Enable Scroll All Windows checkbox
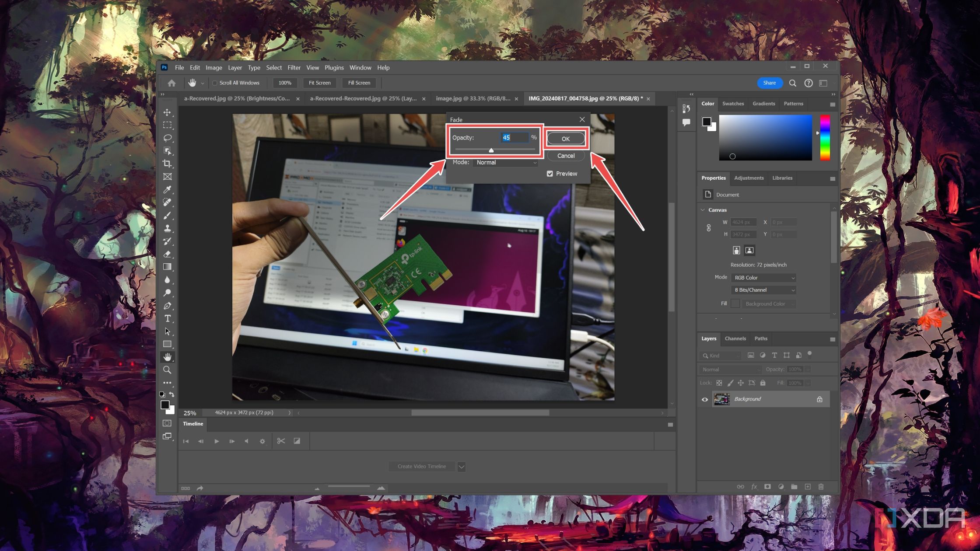Image resolution: width=980 pixels, height=551 pixels. pyautogui.click(x=215, y=83)
